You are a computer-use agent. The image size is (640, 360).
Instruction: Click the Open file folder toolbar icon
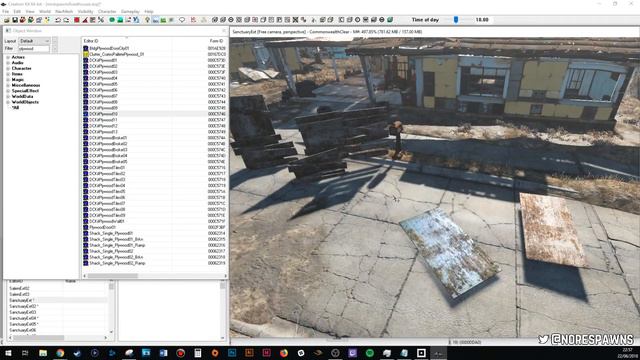click(x=7, y=20)
